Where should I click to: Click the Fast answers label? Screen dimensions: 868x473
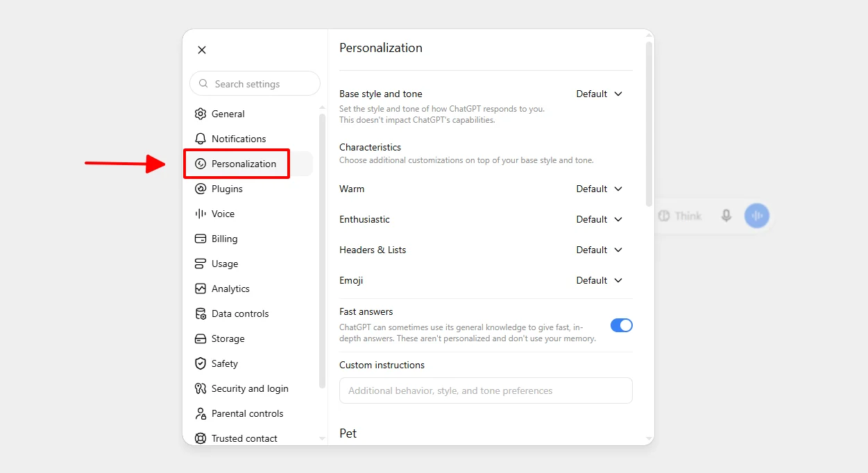pos(366,311)
